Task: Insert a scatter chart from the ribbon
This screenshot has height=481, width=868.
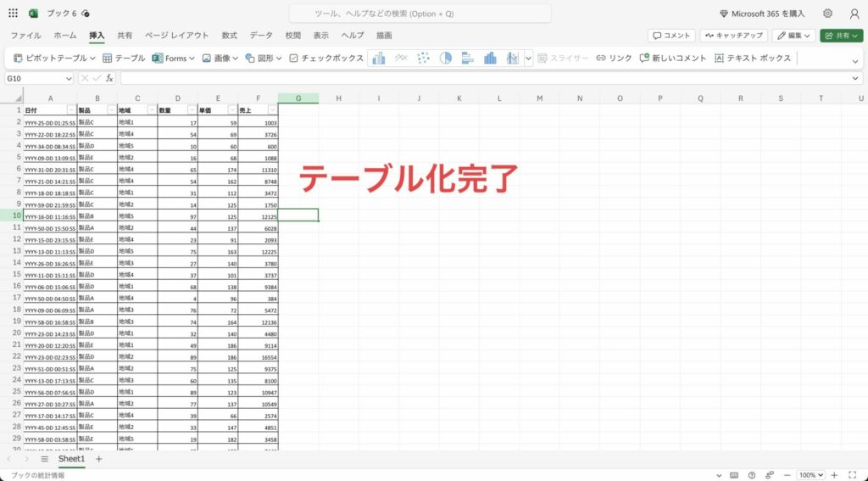Action: point(424,59)
